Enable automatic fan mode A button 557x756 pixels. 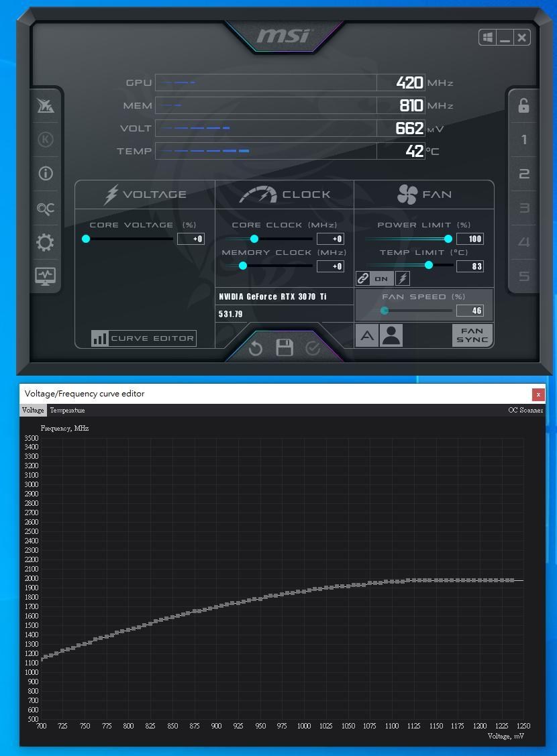coord(366,335)
